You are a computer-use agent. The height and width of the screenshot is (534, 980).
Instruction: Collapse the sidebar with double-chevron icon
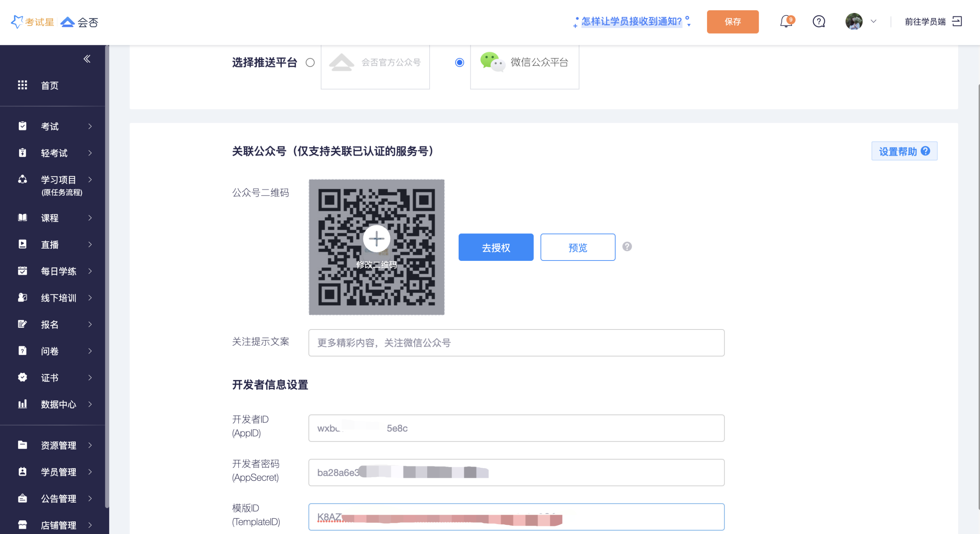(x=87, y=59)
